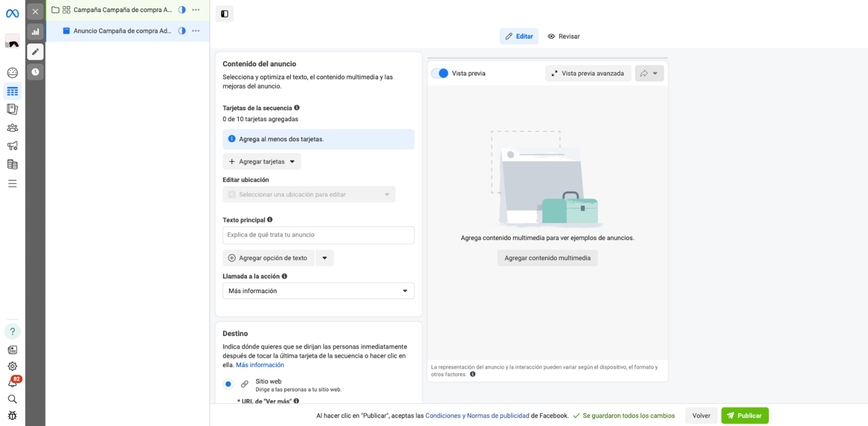Click the Meta logo icon

[x=12, y=14]
